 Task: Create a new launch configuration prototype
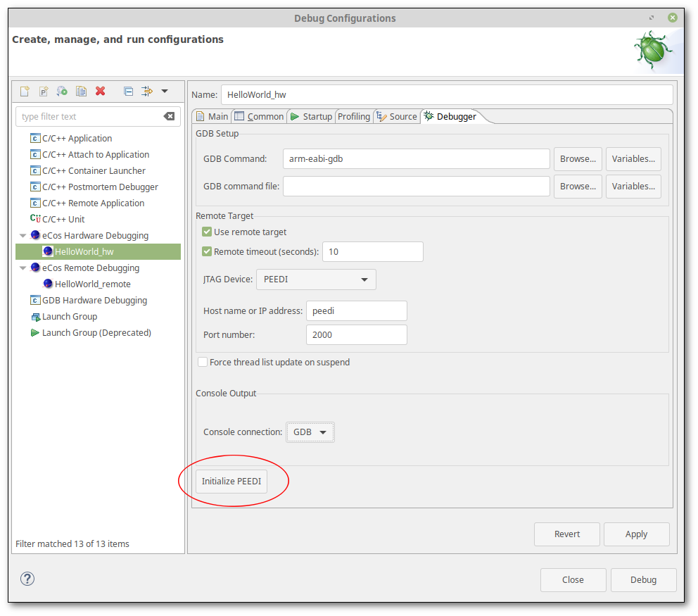click(x=43, y=91)
